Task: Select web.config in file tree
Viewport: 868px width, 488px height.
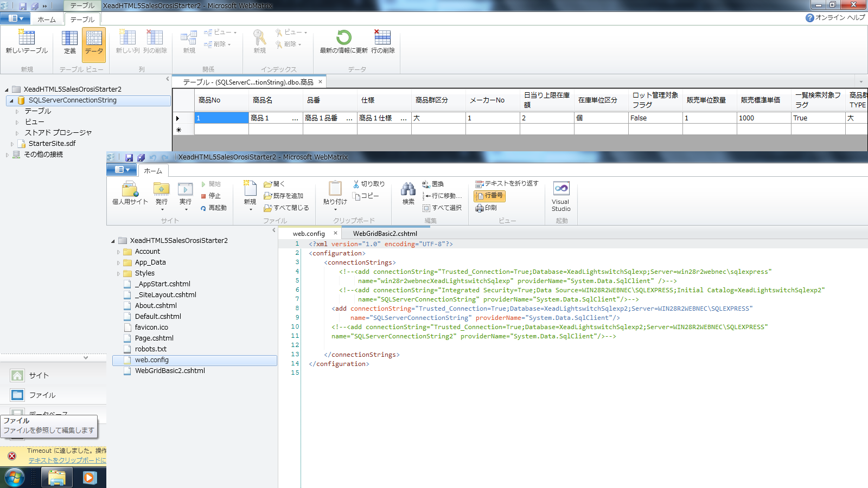Action: (x=195, y=360)
